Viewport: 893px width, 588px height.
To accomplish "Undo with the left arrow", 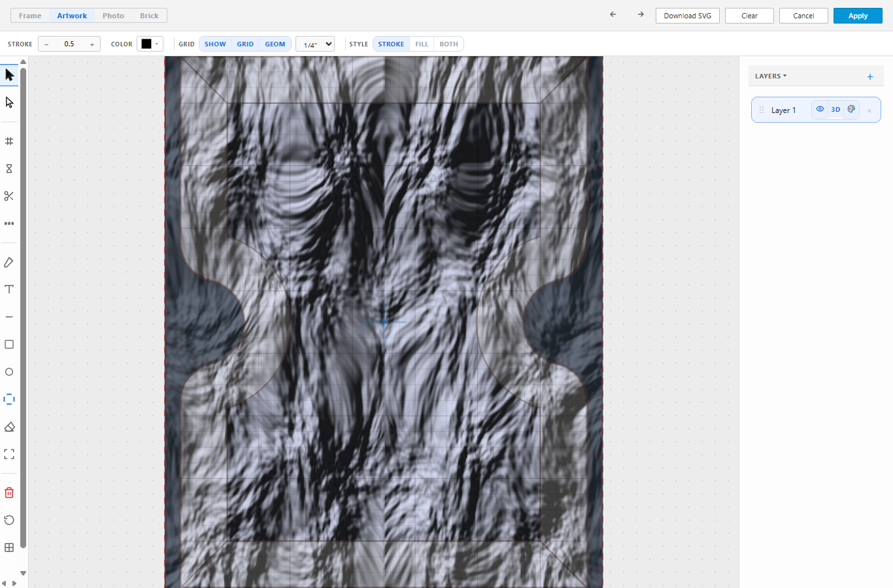I will coord(613,14).
